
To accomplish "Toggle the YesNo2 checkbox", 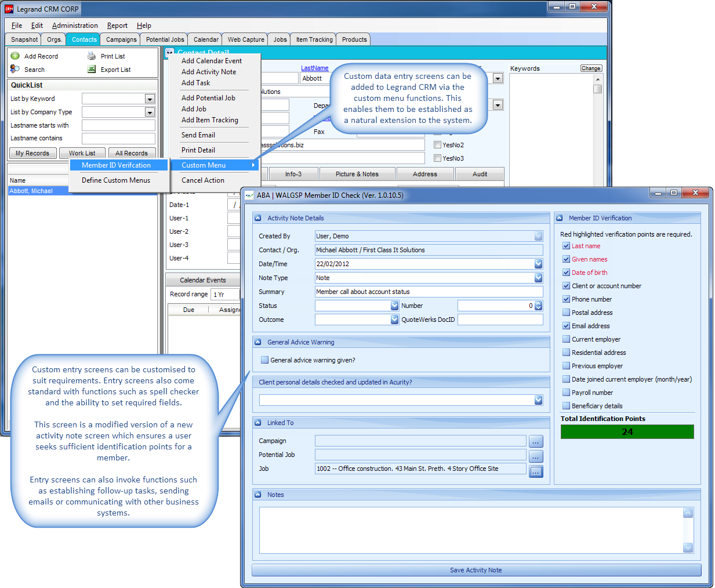I will pos(437,145).
